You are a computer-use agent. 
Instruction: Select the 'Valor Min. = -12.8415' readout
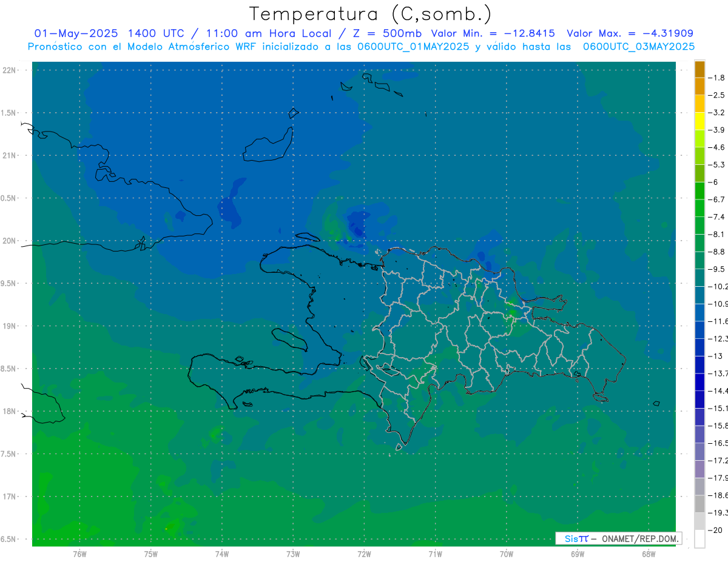pos(493,33)
